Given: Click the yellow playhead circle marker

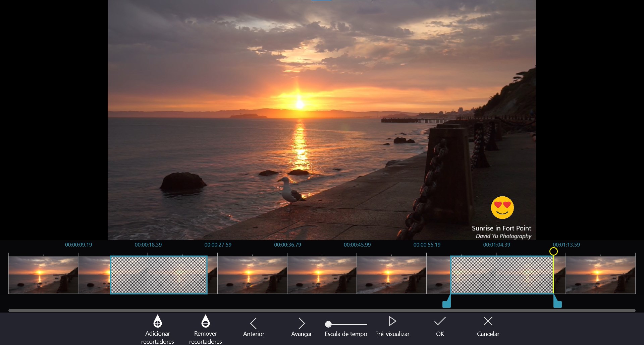Looking at the screenshot, I should (x=553, y=251).
